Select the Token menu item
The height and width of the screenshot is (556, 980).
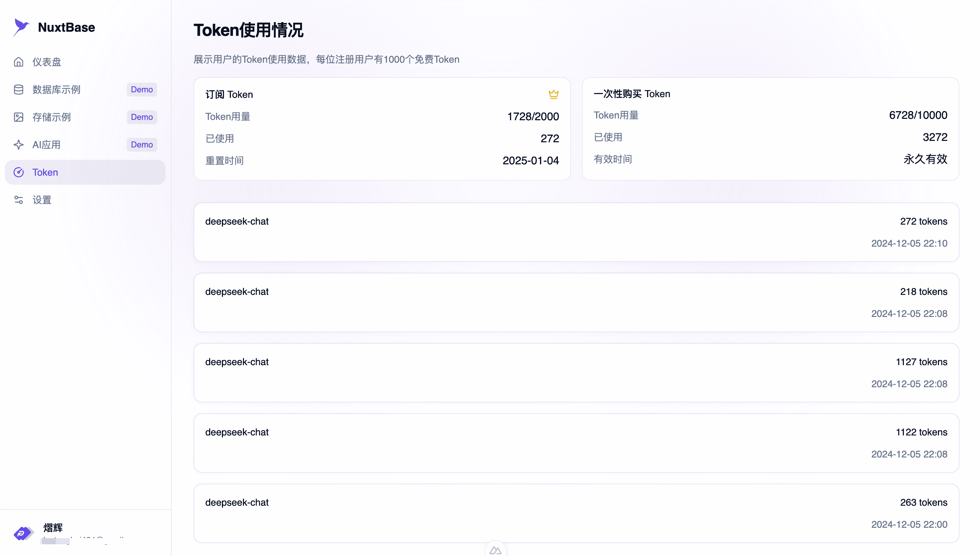tap(85, 172)
